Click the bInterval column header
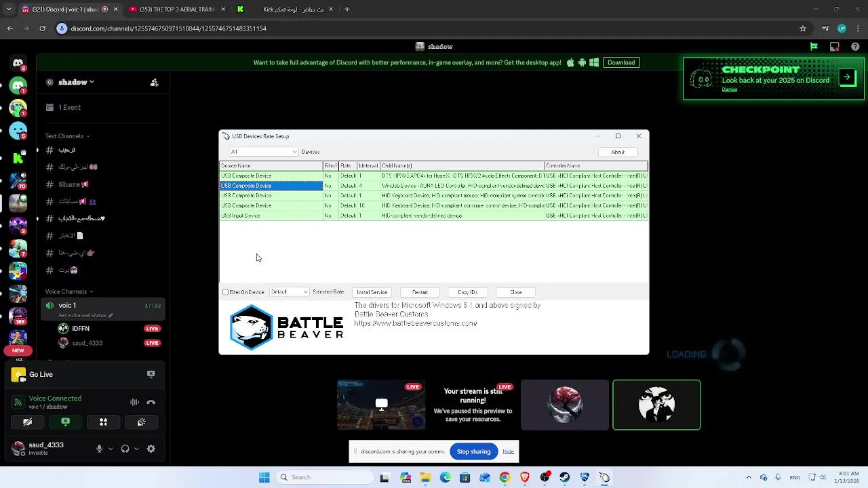This screenshot has width=868, height=488. [368, 165]
